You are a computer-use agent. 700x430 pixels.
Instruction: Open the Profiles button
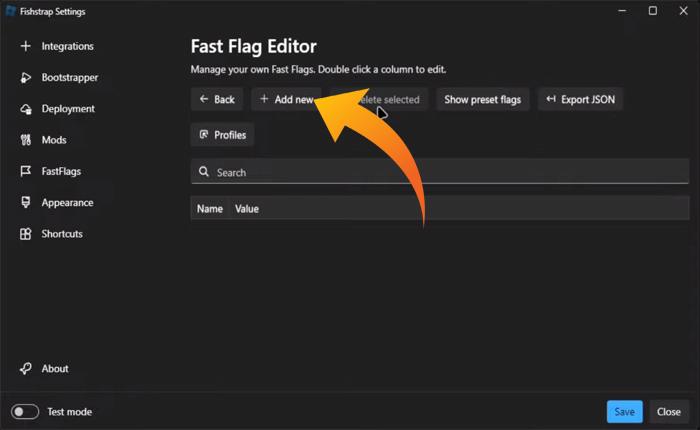pos(222,135)
